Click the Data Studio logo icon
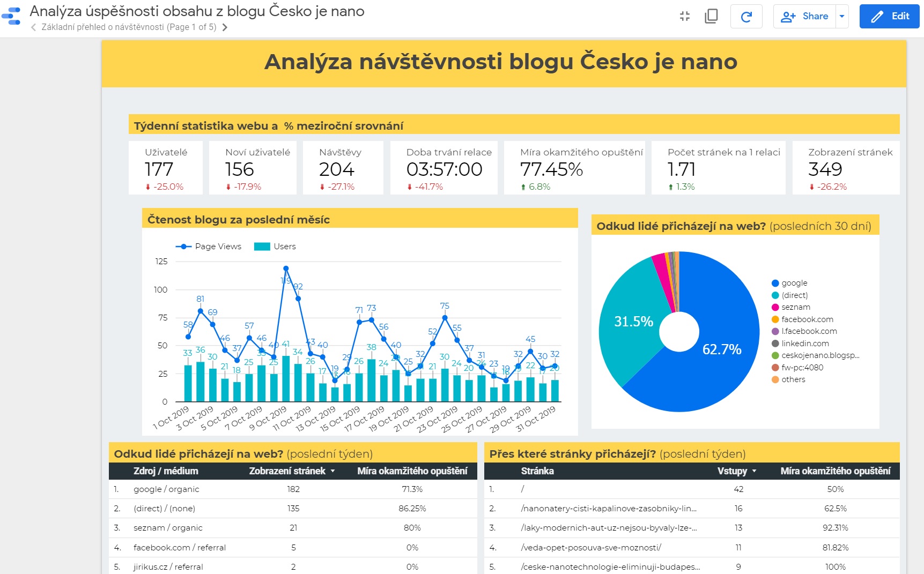This screenshot has height=574, width=924. (x=11, y=16)
